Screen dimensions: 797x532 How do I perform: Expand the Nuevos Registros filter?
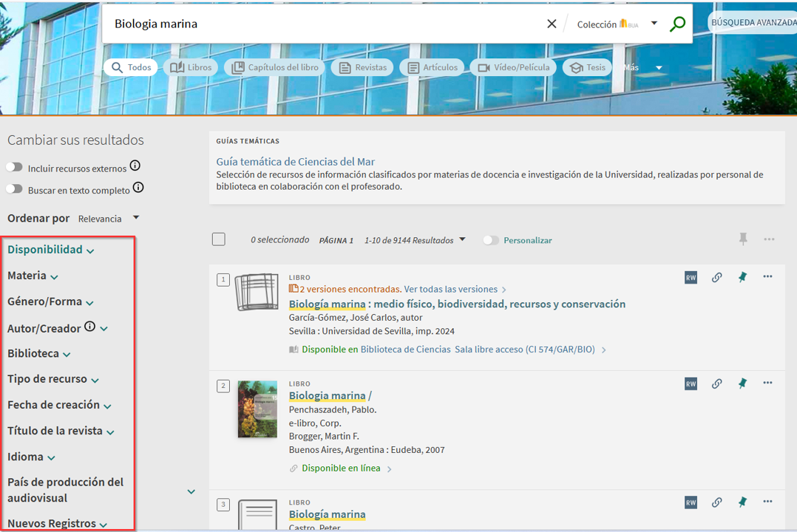pyautogui.click(x=57, y=523)
